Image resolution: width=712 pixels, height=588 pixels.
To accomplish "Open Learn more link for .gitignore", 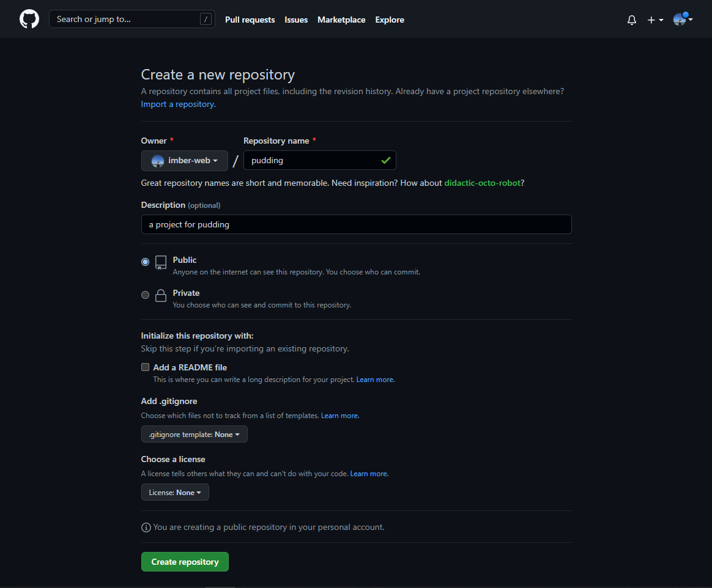I will click(340, 416).
